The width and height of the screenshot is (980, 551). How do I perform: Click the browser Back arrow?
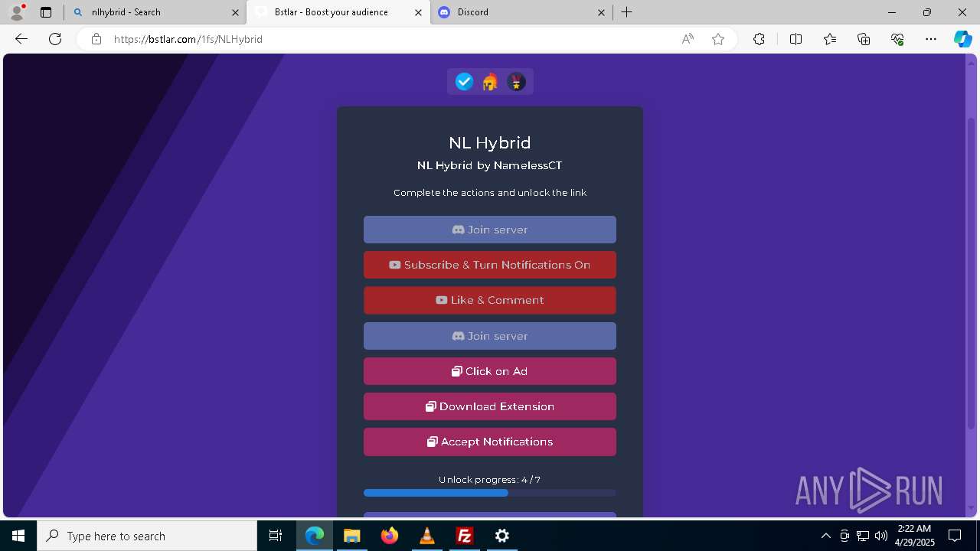pos(21,39)
